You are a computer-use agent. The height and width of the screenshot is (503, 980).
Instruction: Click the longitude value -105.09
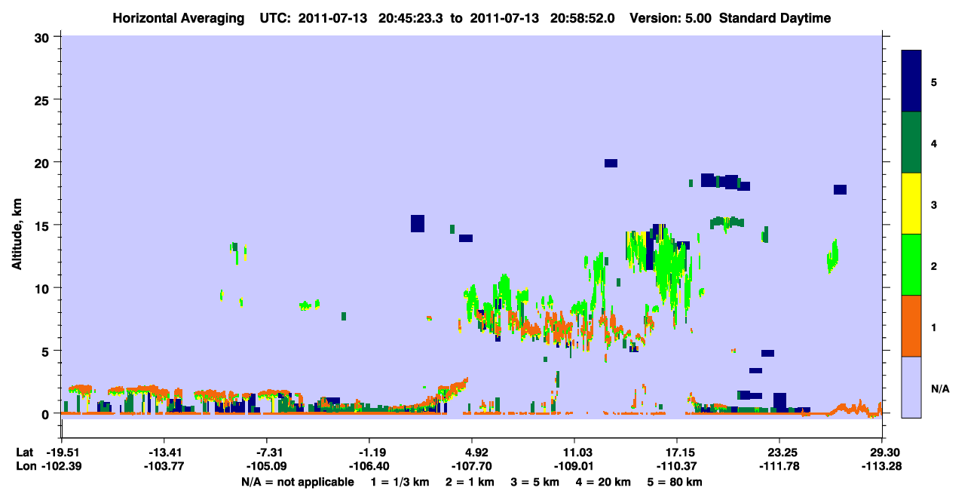click(x=267, y=466)
